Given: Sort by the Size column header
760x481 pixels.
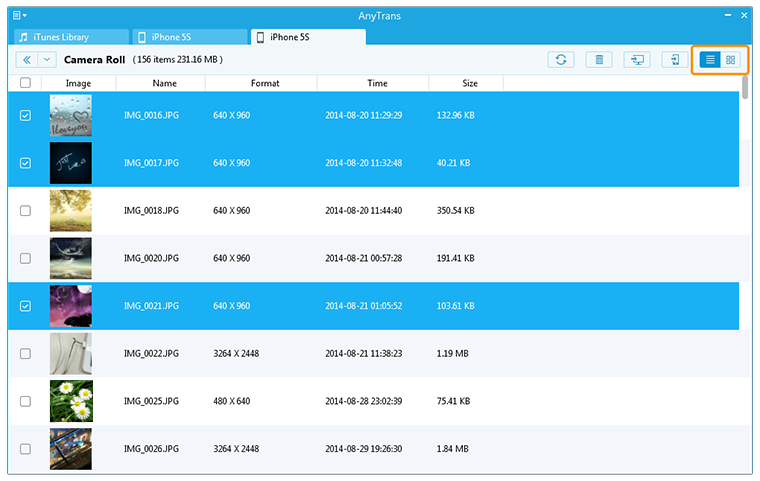Looking at the screenshot, I should click(x=469, y=84).
